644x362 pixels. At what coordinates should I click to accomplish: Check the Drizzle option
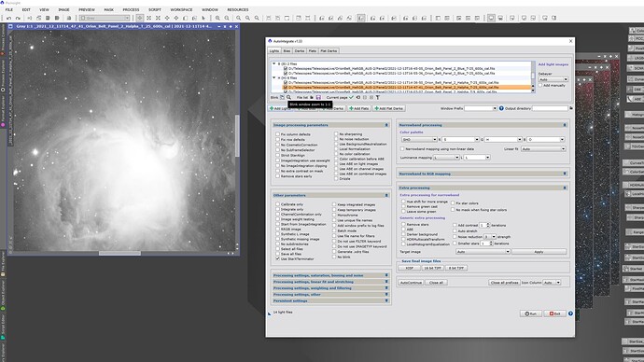pyautogui.click(x=336, y=178)
